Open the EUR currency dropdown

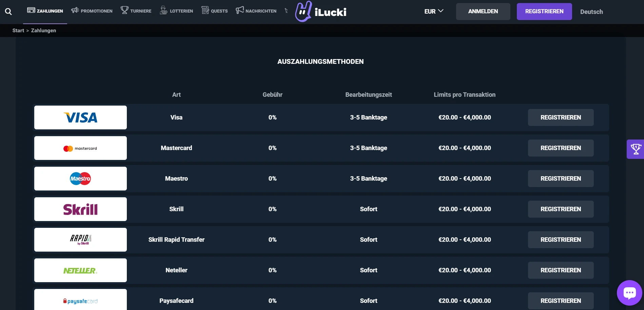(434, 12)
